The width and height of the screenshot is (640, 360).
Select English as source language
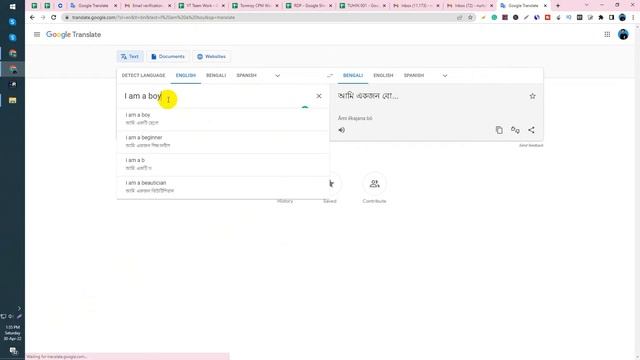pos(186,76)
